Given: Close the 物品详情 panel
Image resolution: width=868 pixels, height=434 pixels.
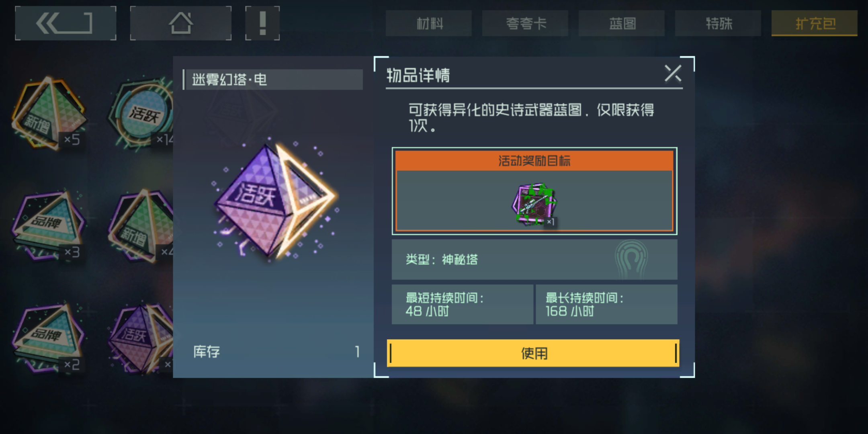Looking at the screenshot, I should [673, 73].
